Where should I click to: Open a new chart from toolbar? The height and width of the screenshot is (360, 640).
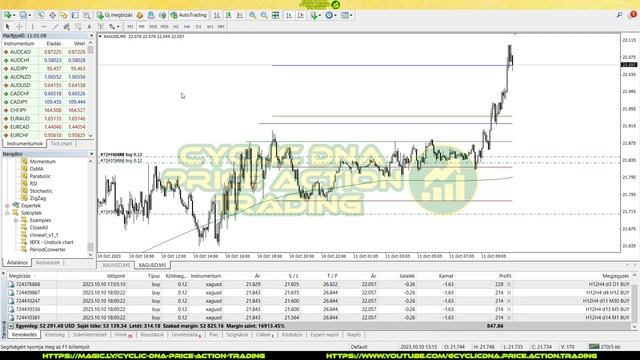pos(7,15)
